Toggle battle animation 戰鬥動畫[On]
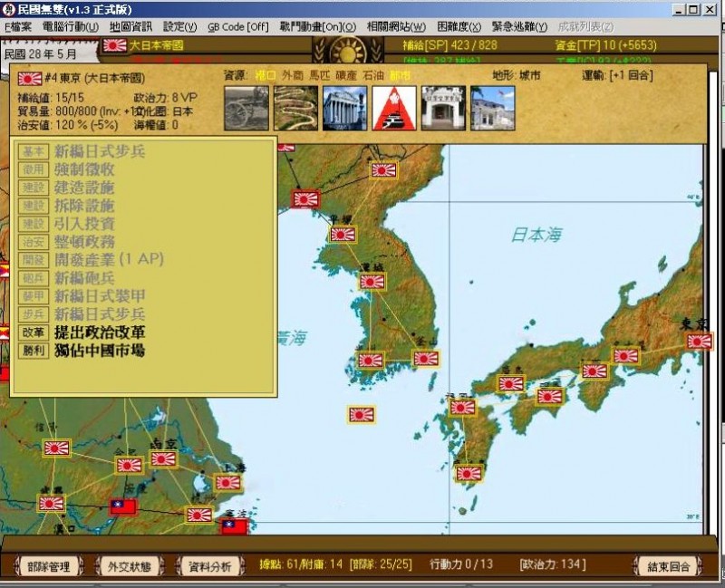 (317, 26)
